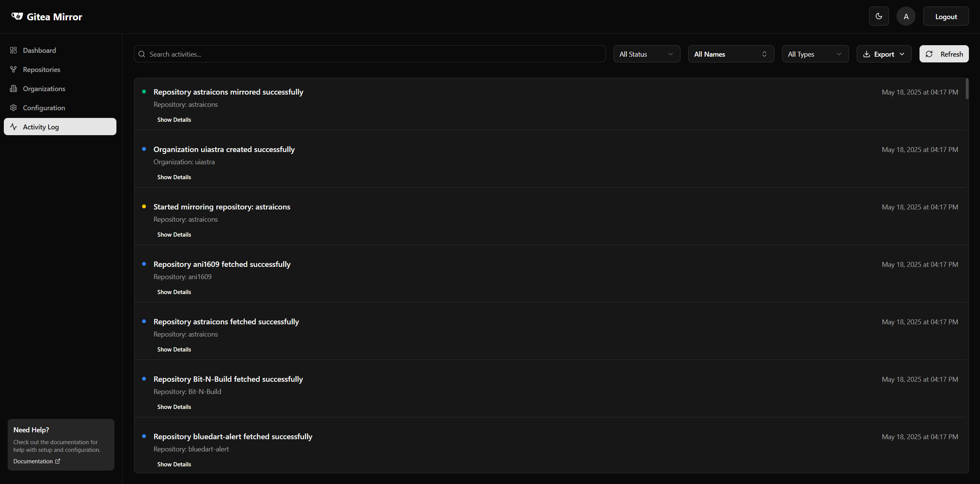Expand the All Types dropdown
The image size is (980, 484).
coord(815,54)
